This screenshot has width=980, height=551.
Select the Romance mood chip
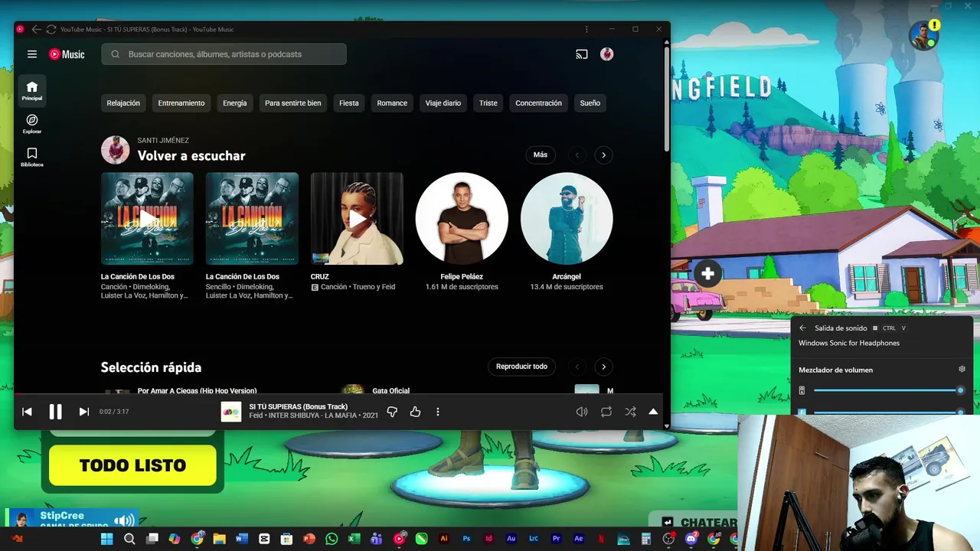392,103
